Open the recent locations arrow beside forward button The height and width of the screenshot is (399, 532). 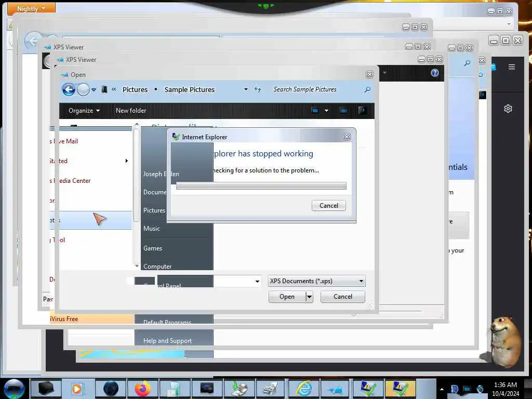pos(94,89)
